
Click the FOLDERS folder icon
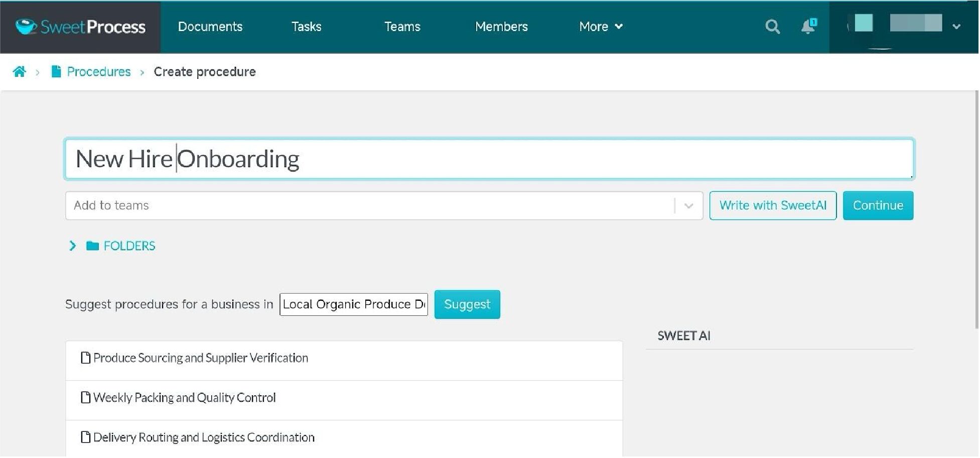click(x=92, y=246)
